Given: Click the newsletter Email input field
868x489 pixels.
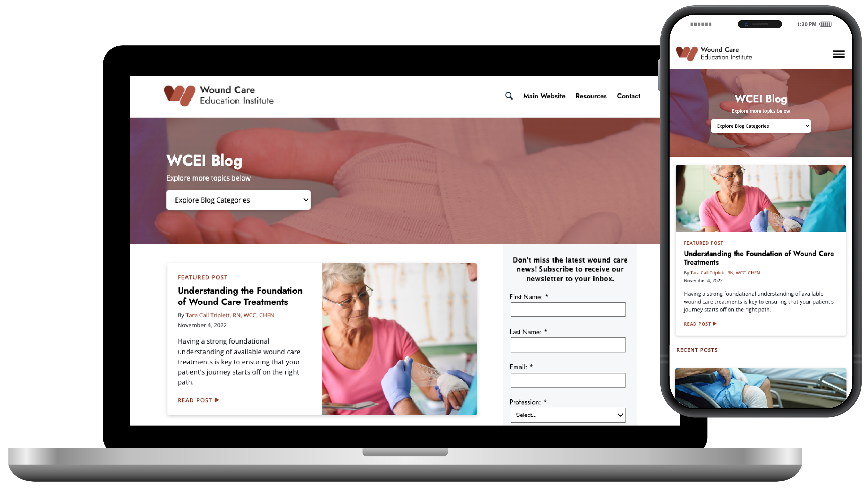Looking at the screenshot, I should coord(567,380).
